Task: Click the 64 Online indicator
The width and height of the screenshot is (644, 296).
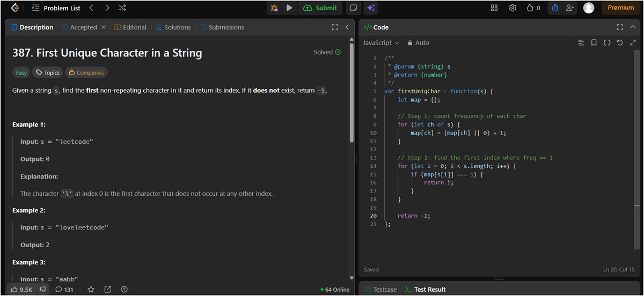Action: [x=334, y=290]
